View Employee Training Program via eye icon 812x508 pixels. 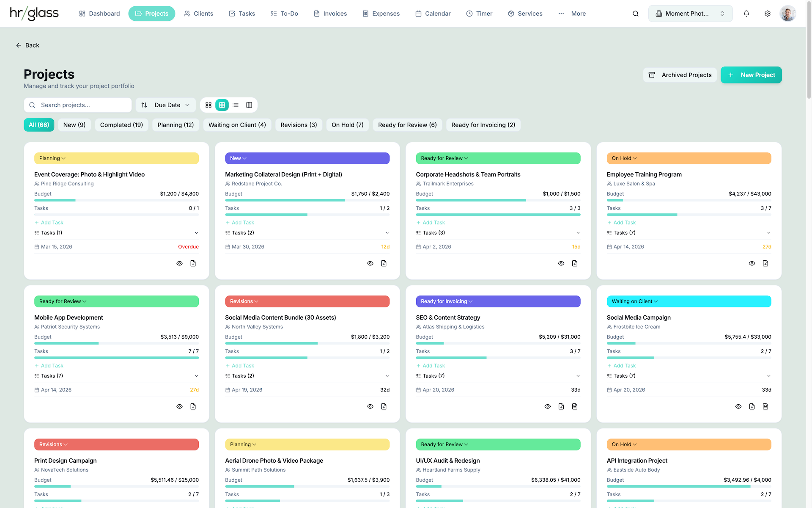(752, 263)
